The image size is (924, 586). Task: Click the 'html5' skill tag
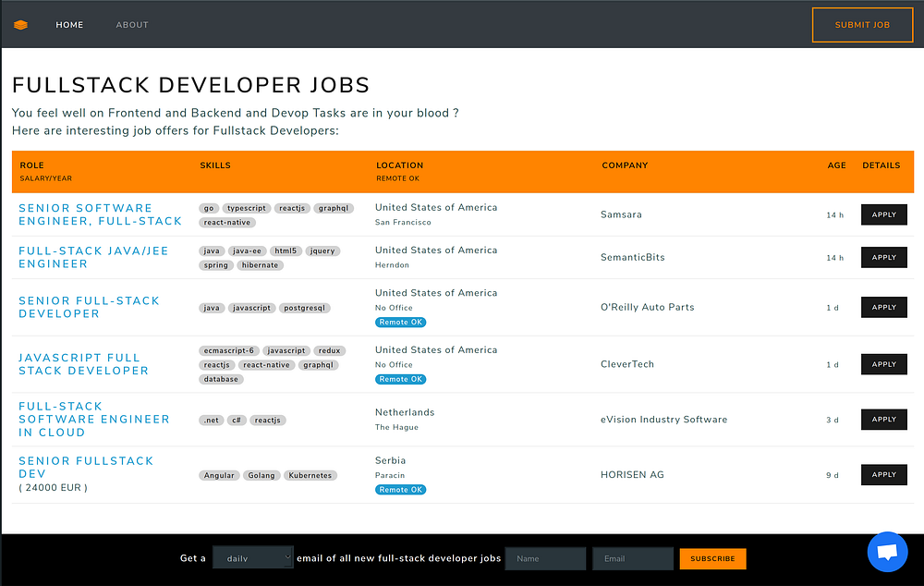coord(286,250)
